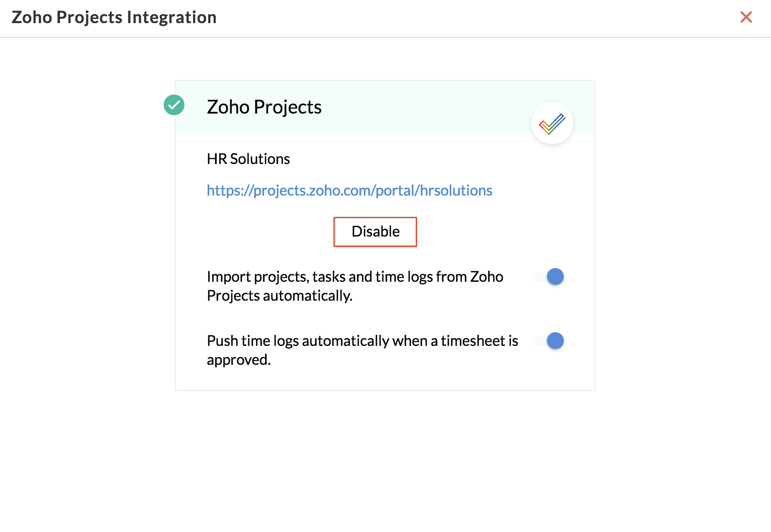Image resolution: width=771 pixels, height=532 pixels.
Task: Click the Zoho Projects logo icon
Action: click(552, 124)
